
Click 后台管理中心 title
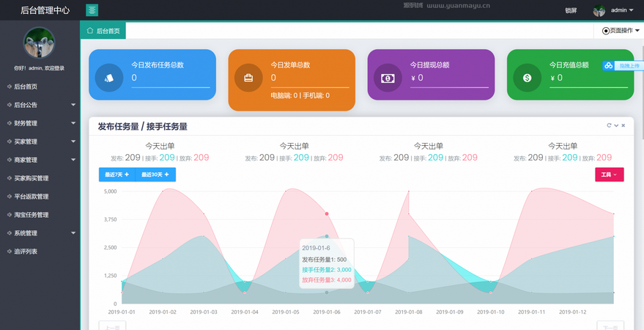(x=45, y=10)
